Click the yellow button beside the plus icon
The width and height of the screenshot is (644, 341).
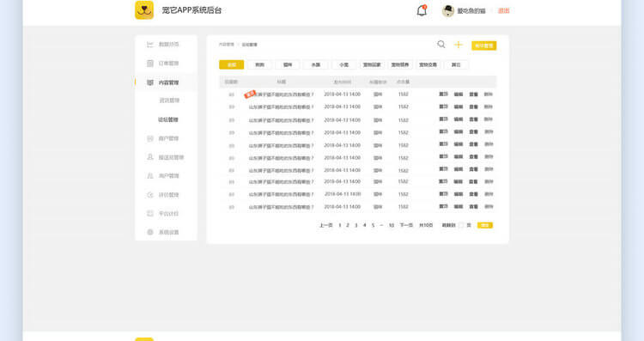[483, 46]
